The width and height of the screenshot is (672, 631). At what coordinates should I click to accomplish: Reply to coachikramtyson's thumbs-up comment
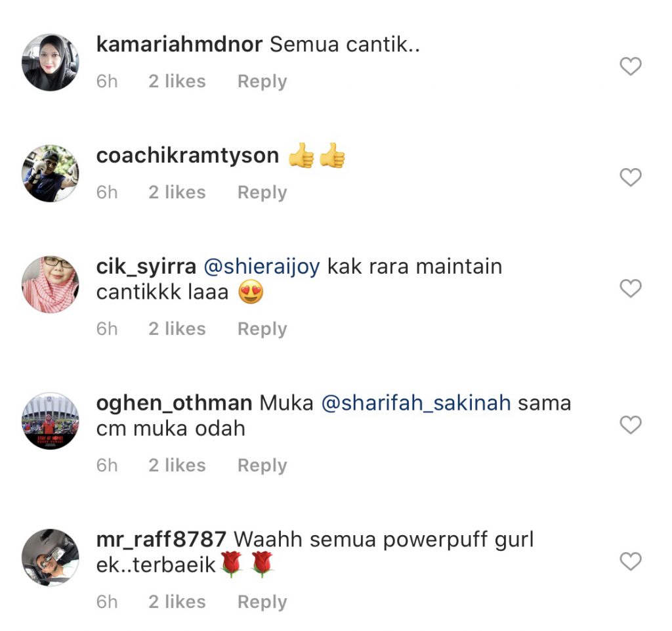262,192
